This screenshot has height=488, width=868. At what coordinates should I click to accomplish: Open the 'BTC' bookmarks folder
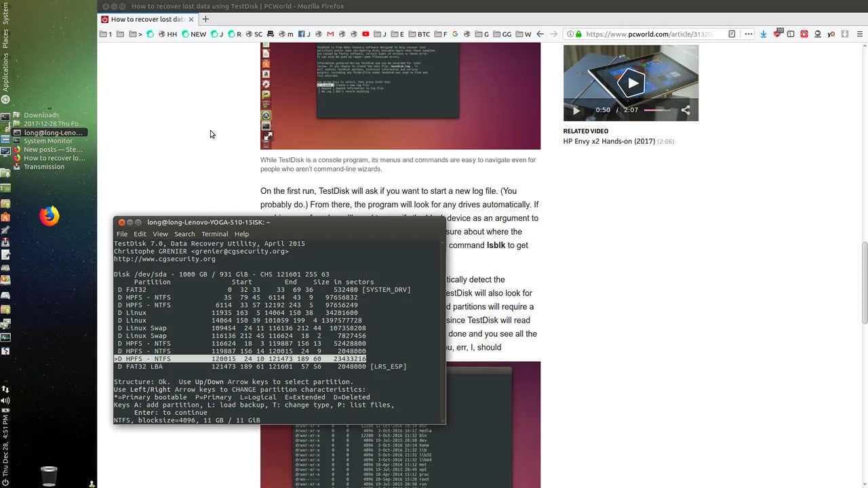418,34
